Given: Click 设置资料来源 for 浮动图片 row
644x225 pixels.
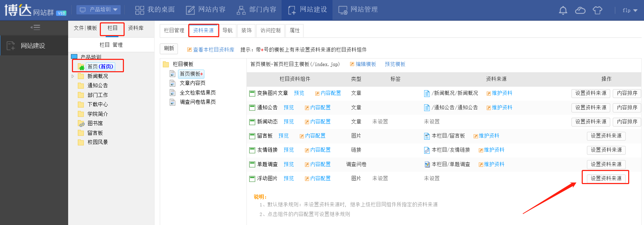Looking at the screenshot, I should (606, 178).
